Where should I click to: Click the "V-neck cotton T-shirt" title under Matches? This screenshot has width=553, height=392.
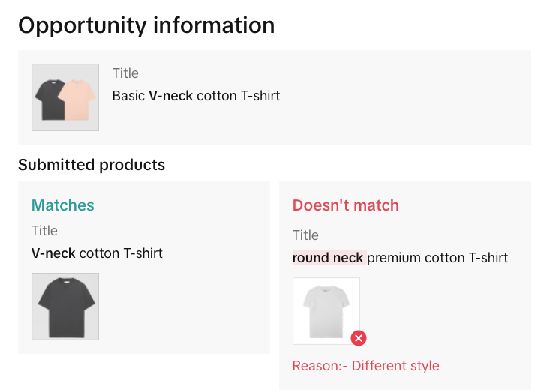[x=97, y=253]
